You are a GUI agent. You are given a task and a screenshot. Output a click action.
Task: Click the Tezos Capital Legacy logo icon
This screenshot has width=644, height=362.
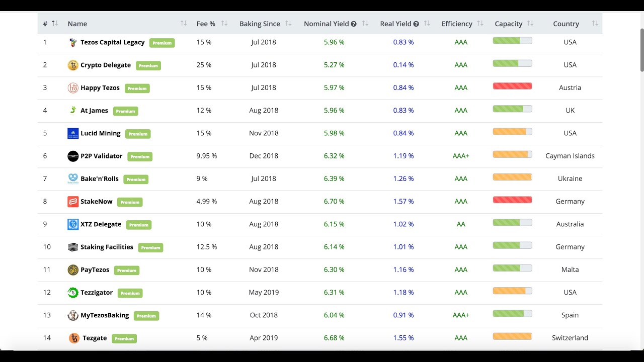pos(73,42)
